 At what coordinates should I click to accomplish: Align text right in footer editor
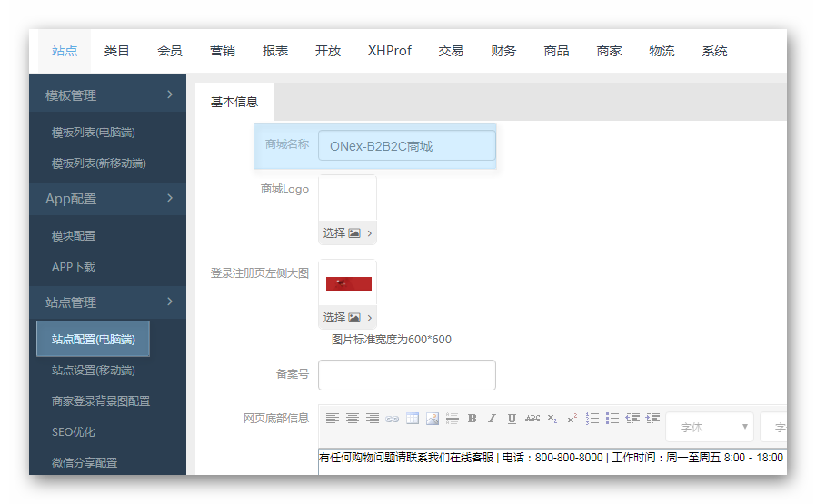click(372, 418)
